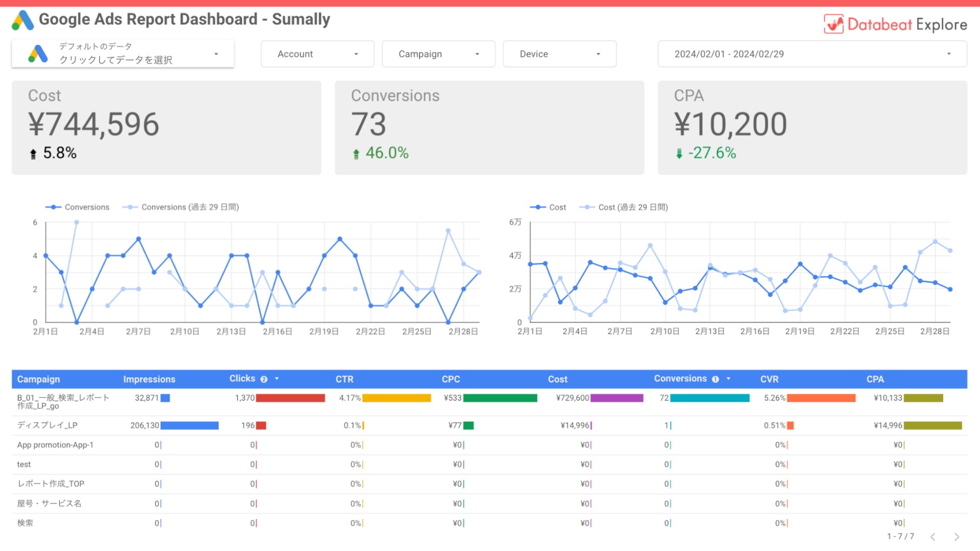
Task: Click the info icon beside Conversions header
Action: click(715, 379)
